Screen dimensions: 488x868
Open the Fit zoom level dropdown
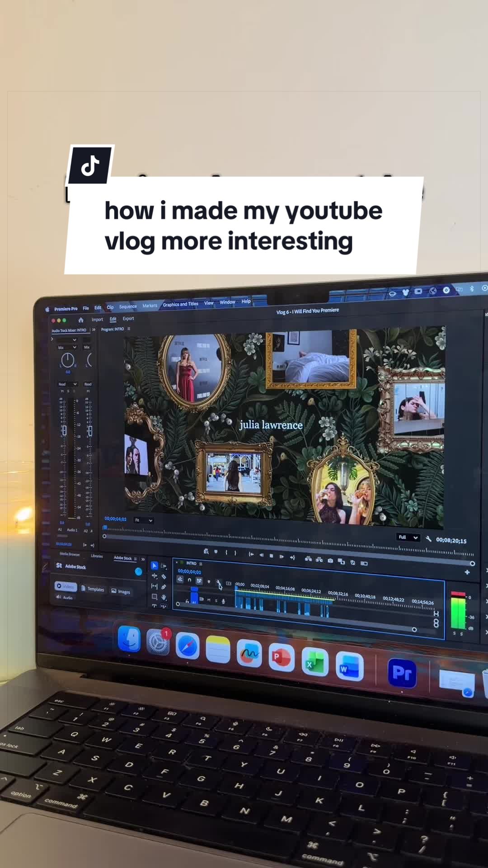(144, 520)
